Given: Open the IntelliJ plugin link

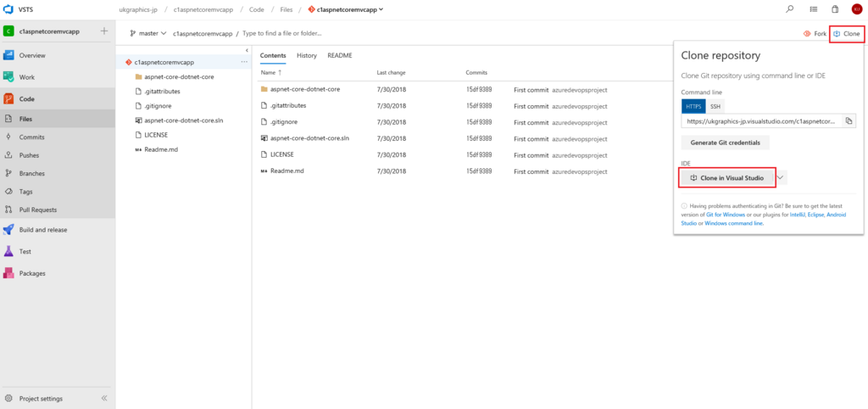Looking at the screenshot, I should 797,214.
